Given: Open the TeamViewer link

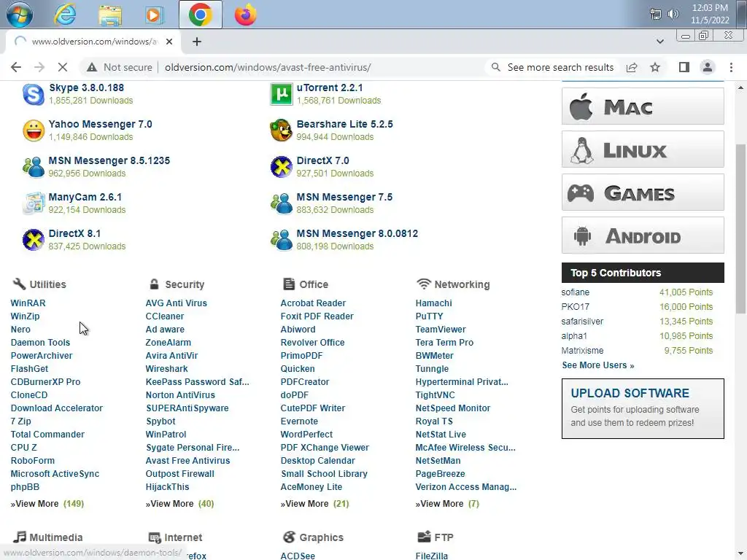Looking at the screenshot, I should (440, 329).
